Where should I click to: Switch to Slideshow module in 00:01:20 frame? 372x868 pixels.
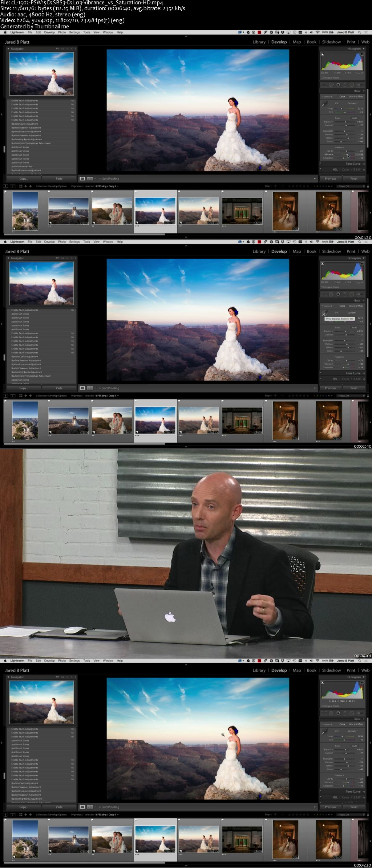tap(331, 42)
